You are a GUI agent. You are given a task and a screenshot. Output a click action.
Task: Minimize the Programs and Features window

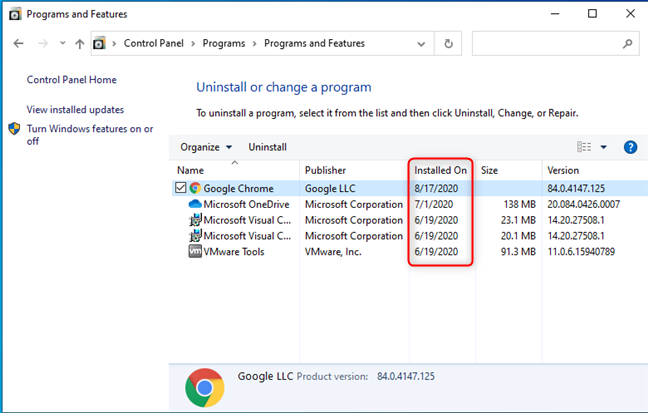(x=555, y=14)
